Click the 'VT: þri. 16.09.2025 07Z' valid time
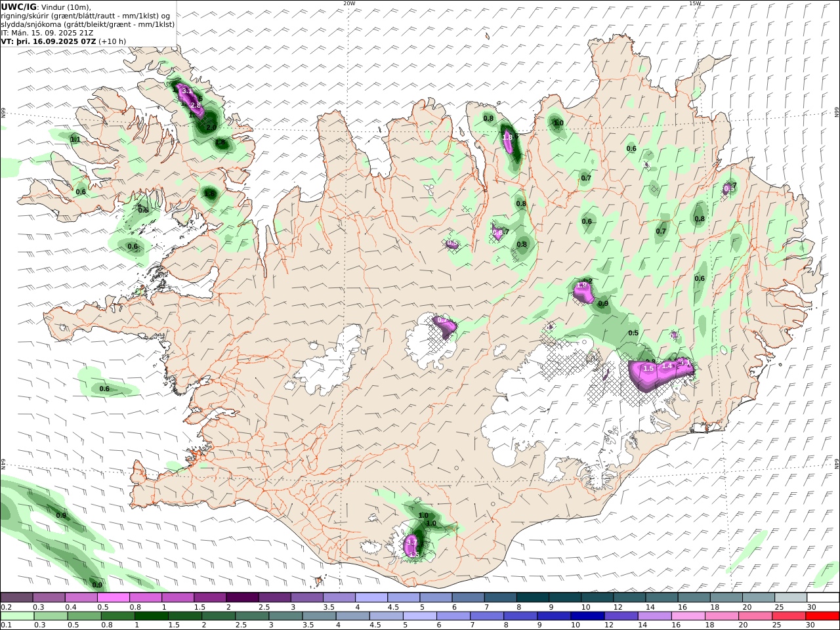Viewport: 840px width, 630px height. click(x=49, y=41)
